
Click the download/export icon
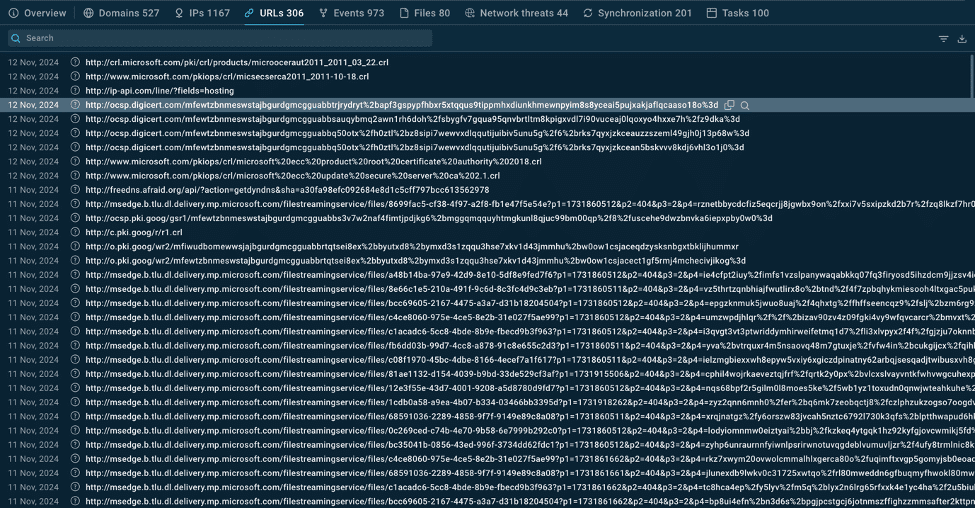[x=961, y=39]
